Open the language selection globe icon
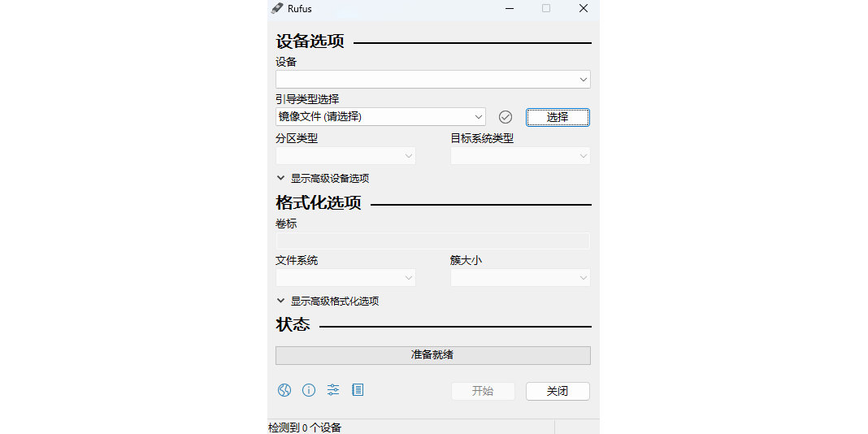The image size is (868, 434). [284, 390]
